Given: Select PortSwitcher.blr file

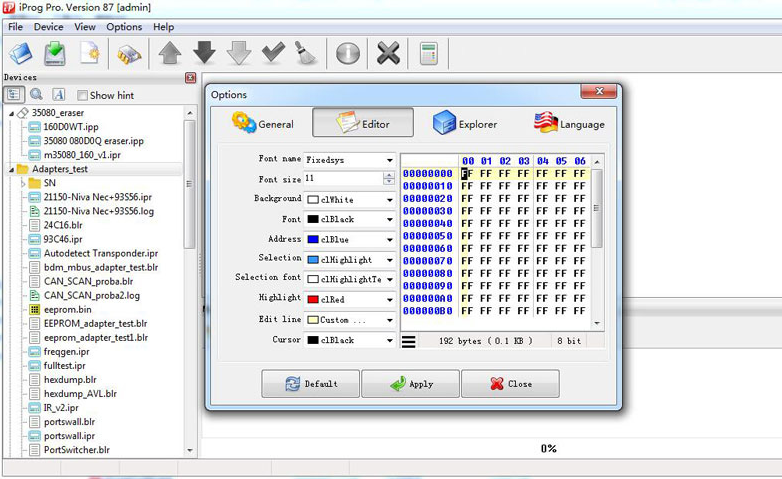Looking at the screenshot, I should coord(76,450).
